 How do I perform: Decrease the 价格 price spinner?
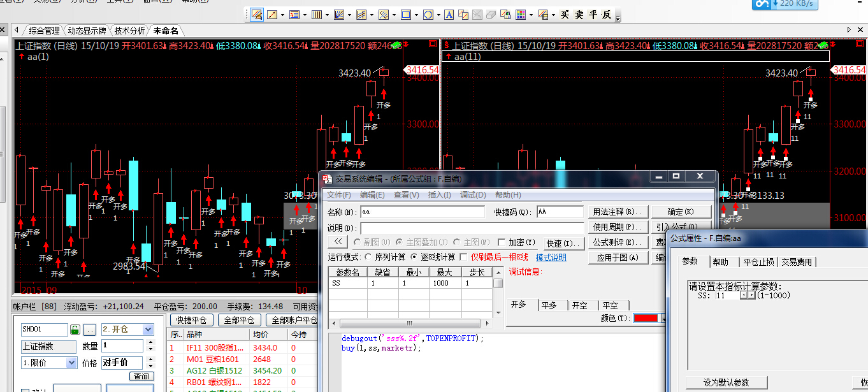(150, 366)
